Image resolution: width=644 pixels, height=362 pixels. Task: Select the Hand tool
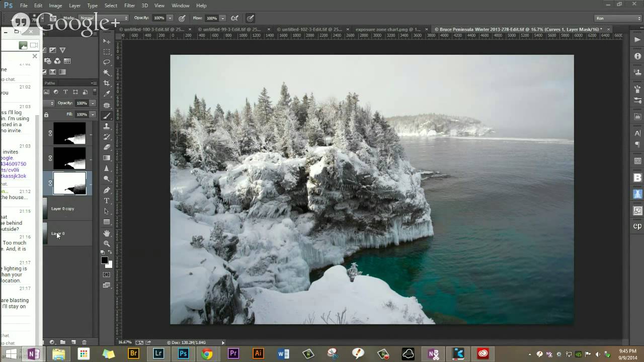click(x=107, y=233)
